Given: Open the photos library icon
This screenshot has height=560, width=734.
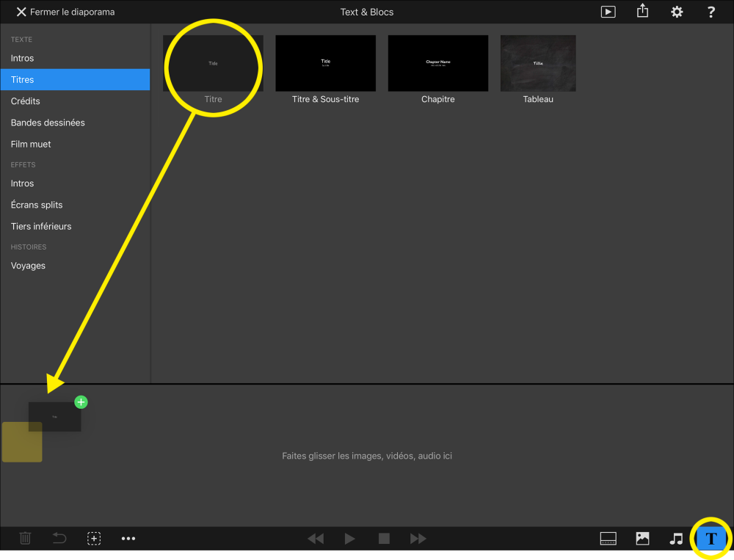Looking at the screenshot, I should [x=642, y=539].
